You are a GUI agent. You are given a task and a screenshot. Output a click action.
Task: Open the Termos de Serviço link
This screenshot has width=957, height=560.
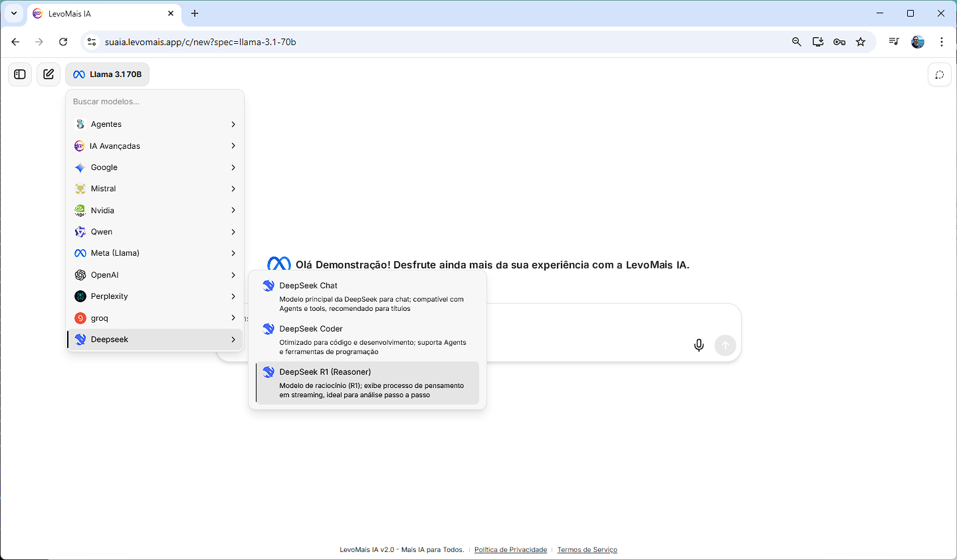click(587, 550)
